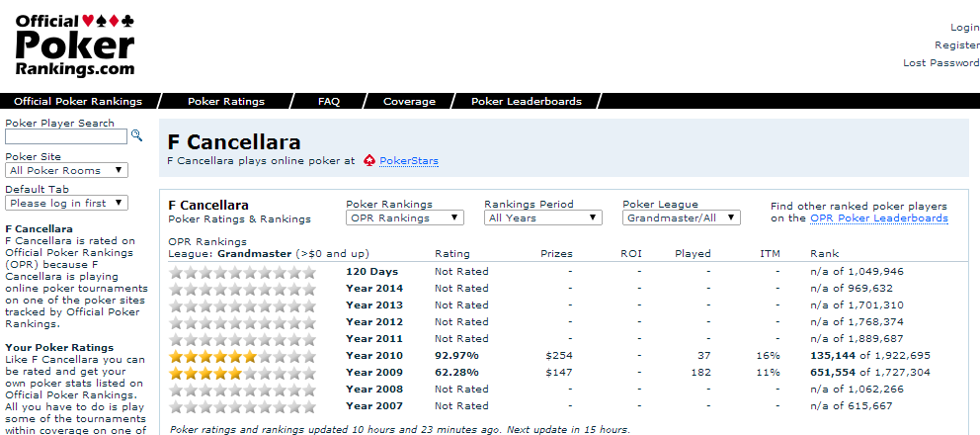Open the FAQ menu item

[329, 102]
